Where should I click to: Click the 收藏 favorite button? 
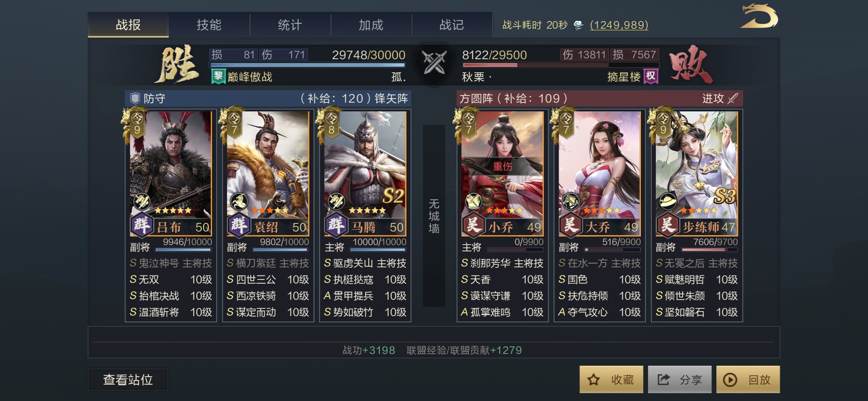611,379
